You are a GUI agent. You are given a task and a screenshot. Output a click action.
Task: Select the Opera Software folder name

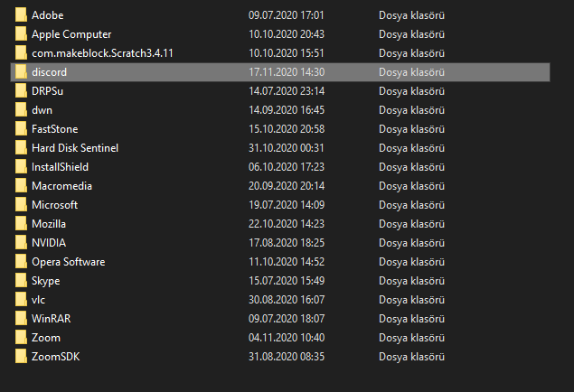click(68, 262)
